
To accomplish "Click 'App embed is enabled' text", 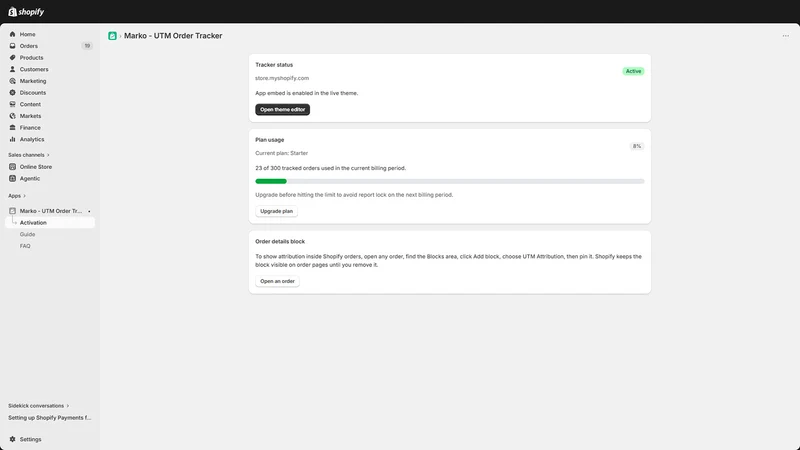I will point(307,93).
